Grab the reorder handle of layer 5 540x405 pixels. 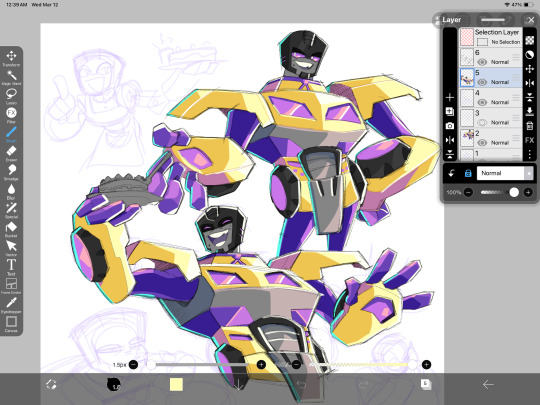point(516,77)
